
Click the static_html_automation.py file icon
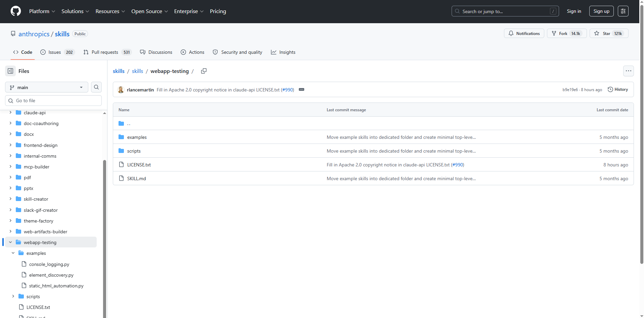click(x=24, y=285)
